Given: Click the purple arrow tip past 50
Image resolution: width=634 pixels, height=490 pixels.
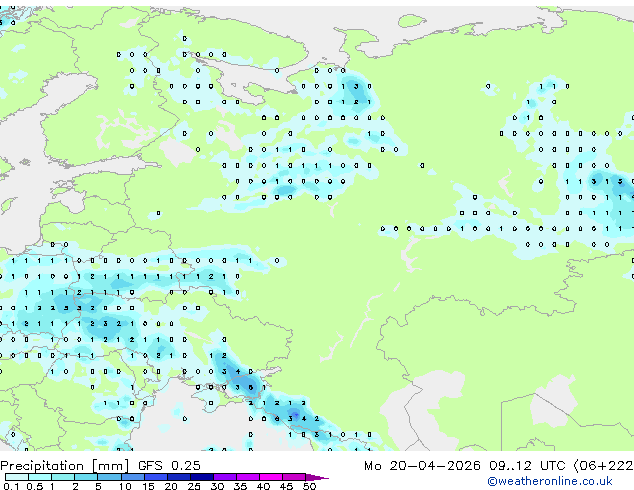Looking at the screenshot, I should (317, 477).
